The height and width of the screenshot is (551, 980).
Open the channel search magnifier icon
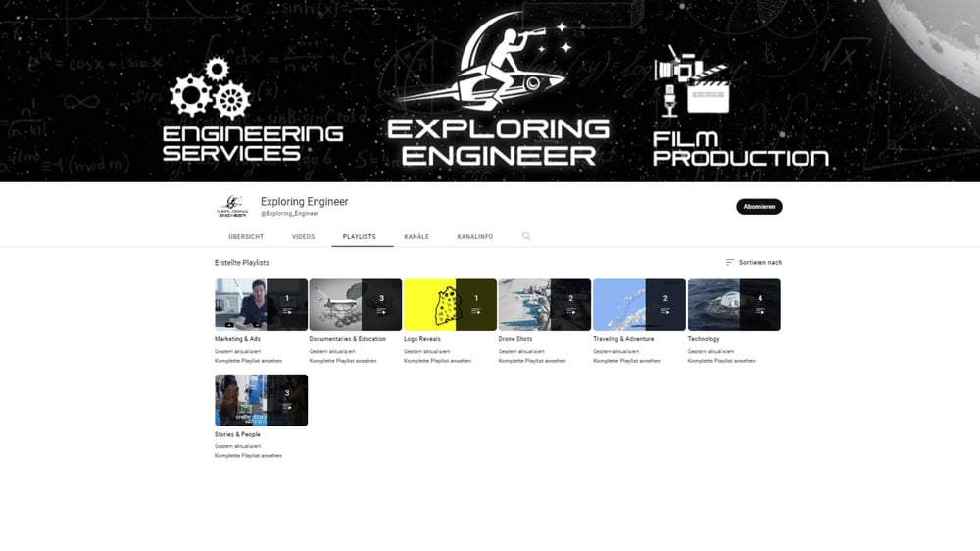click(526, 236)
